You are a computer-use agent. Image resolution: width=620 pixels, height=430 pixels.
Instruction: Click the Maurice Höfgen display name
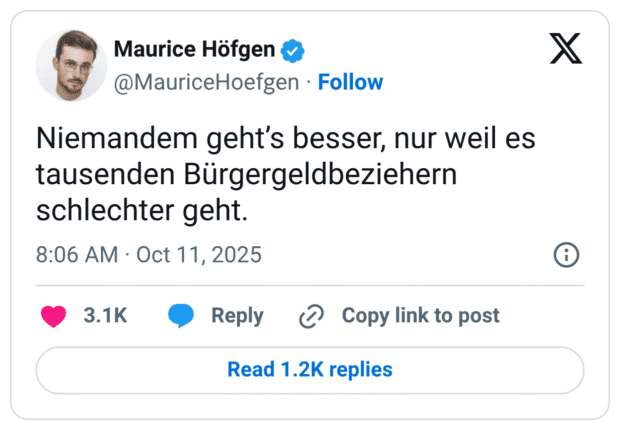coord(195,49)
